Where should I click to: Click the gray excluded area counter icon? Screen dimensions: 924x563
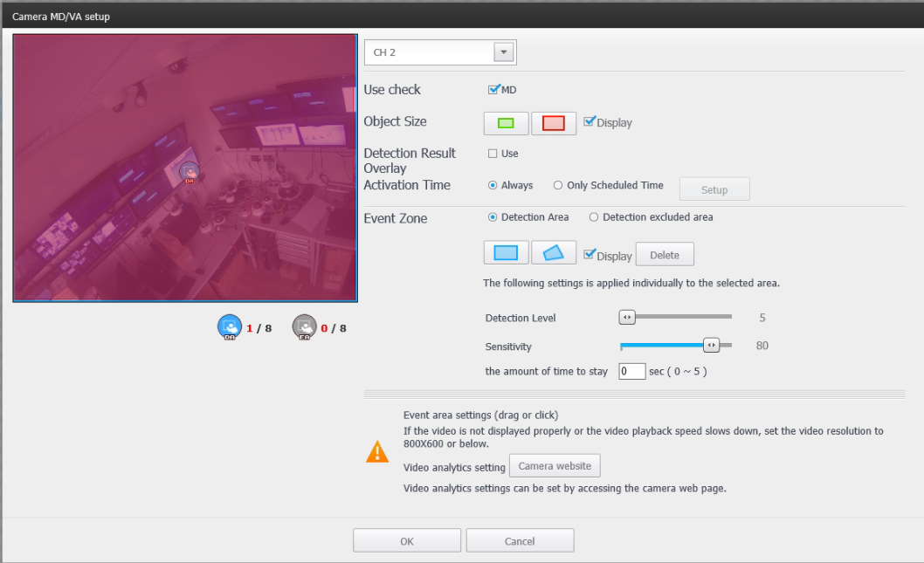coord(304,326)
